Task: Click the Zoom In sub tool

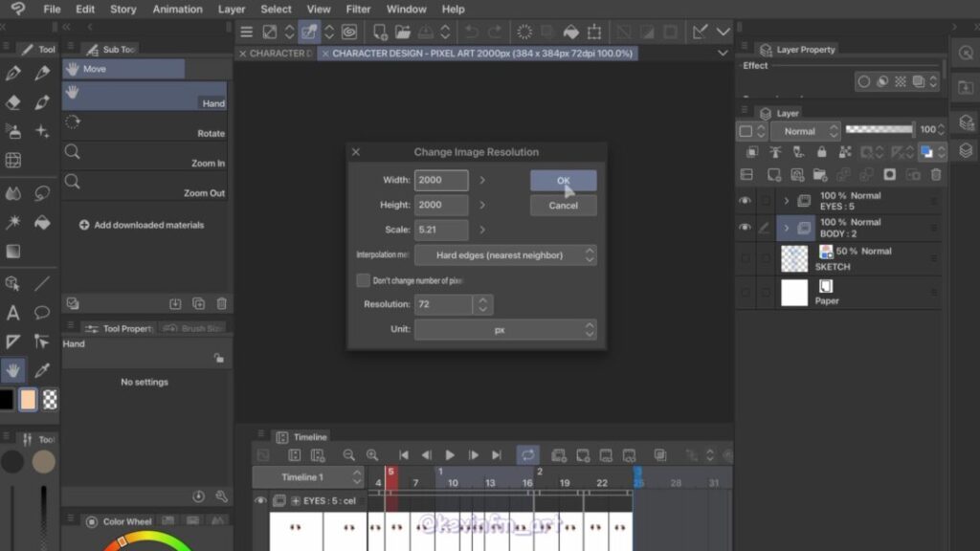Action: point(145,156)
